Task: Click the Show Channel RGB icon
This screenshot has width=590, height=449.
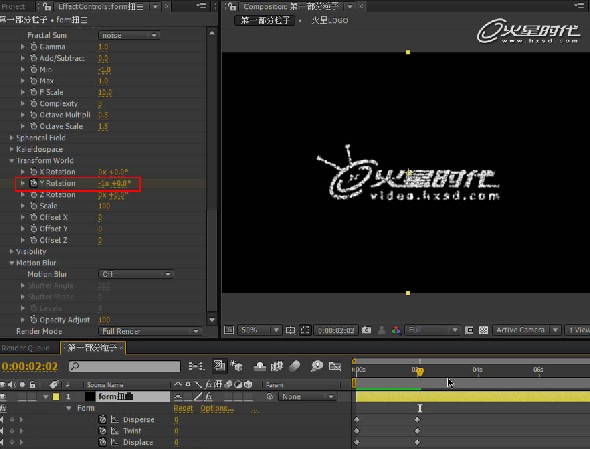Action: point(396,330)
